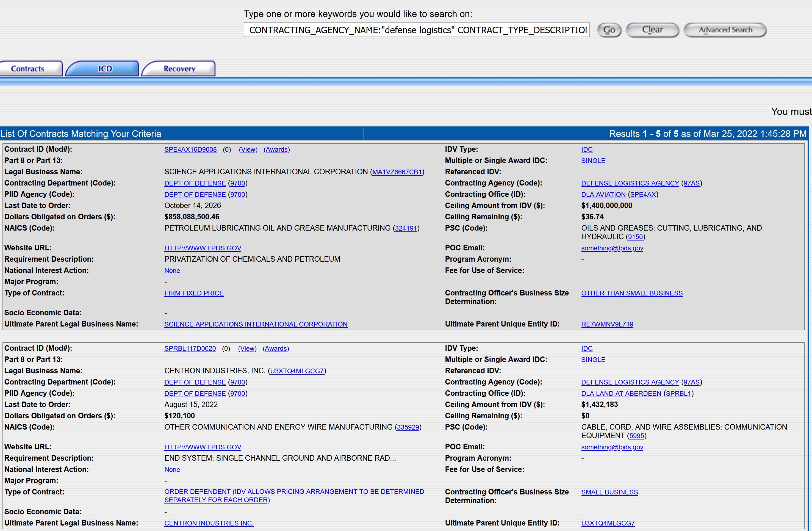Click the Clear button
This screenshot has height=531, width=812.
(x=652, y=30)
